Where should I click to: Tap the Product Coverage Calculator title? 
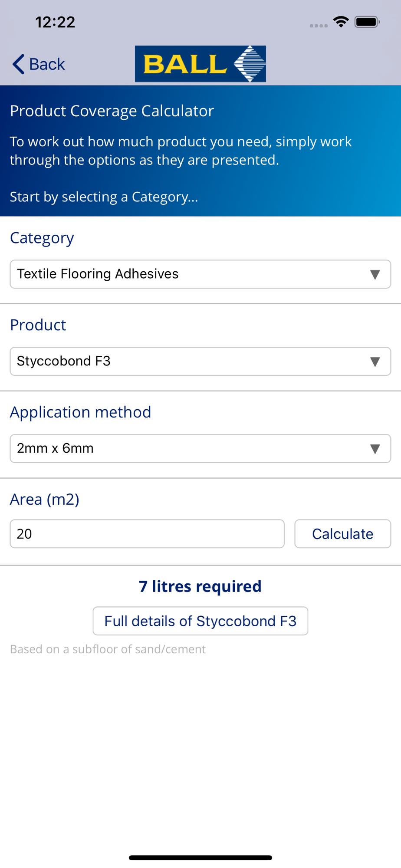pyautogui.click(x=112, y=111)
